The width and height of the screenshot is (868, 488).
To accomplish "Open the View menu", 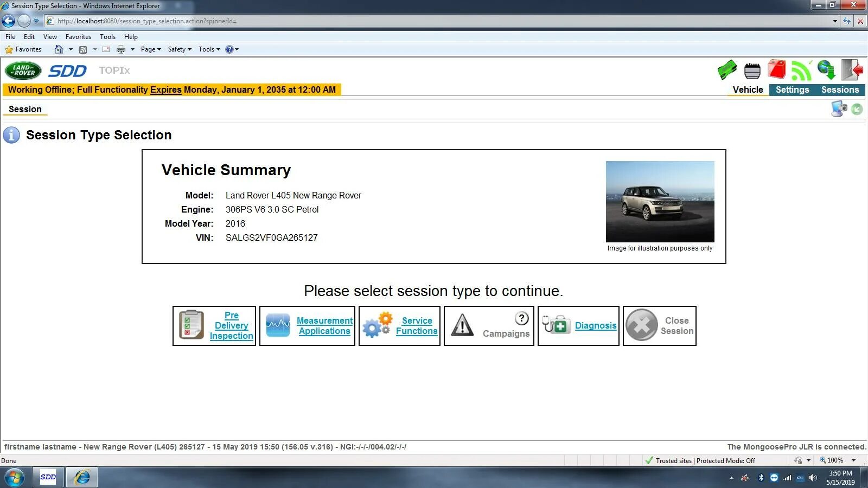I will click(50, 37).
